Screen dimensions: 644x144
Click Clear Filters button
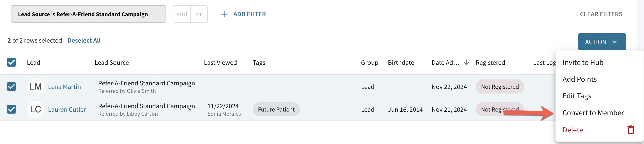pos(601,14)
